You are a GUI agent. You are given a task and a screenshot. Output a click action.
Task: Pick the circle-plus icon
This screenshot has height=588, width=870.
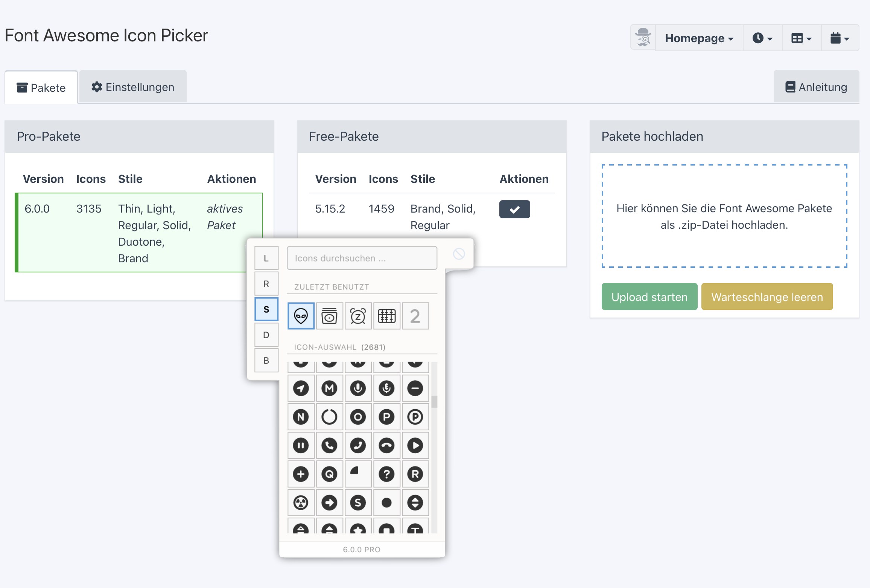[x=301, y=474]
